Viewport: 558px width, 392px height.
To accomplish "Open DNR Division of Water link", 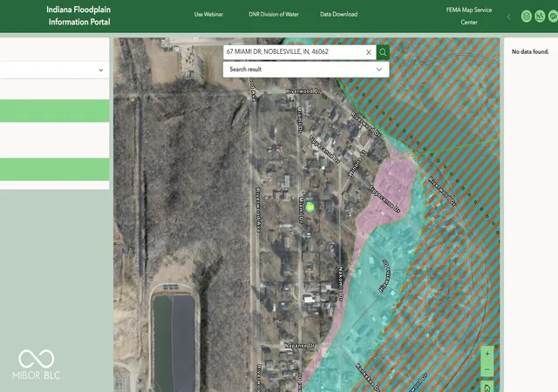I will (x=274, y=15).
